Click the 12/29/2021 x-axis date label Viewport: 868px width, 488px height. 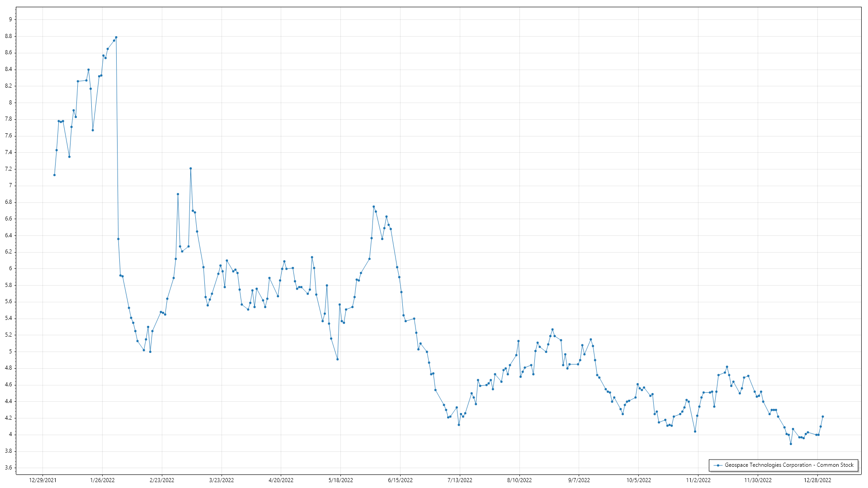[x=43, y=480]
